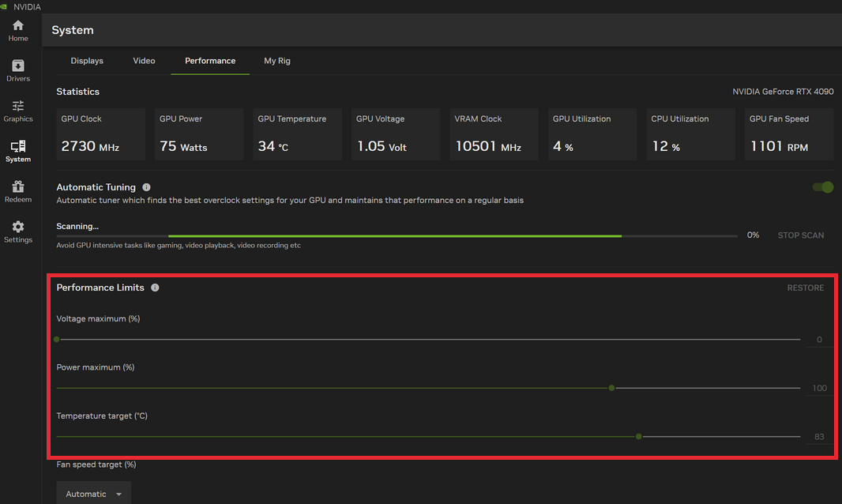842x504 pixels.
Task: Click the GPU Temperature 34 °C card
Action: (297, 134)
